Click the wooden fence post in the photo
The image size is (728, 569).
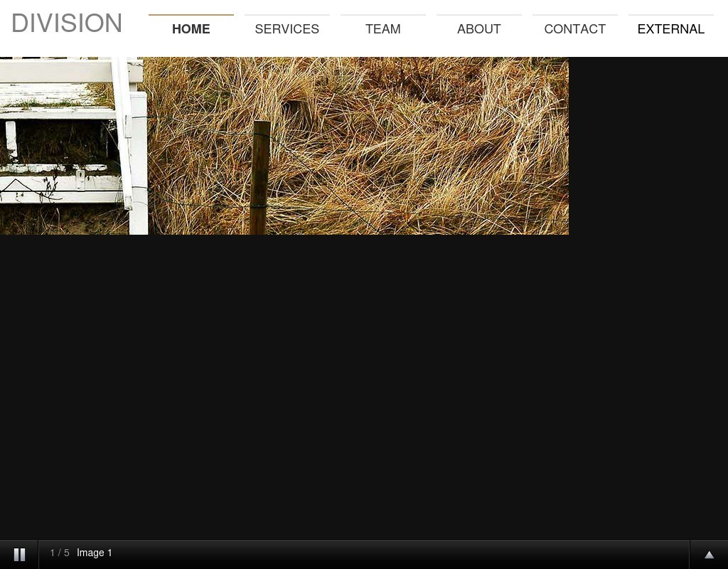coord(260,178)
